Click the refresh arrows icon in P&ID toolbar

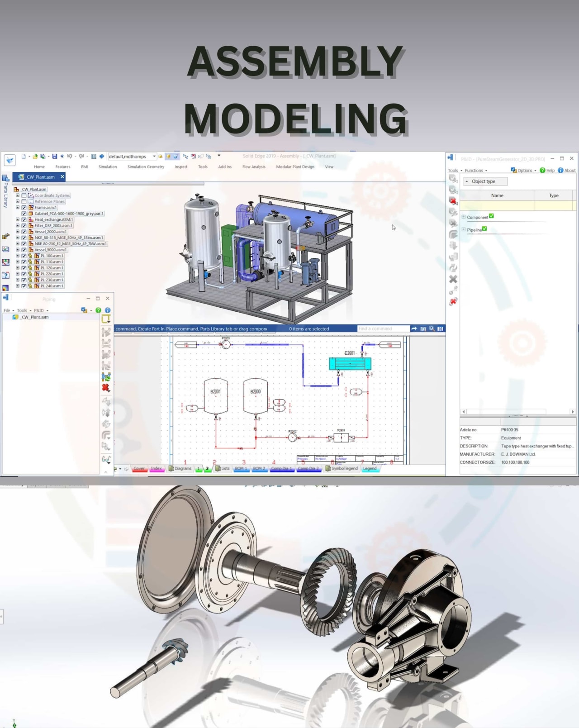(x=453, y=268)
